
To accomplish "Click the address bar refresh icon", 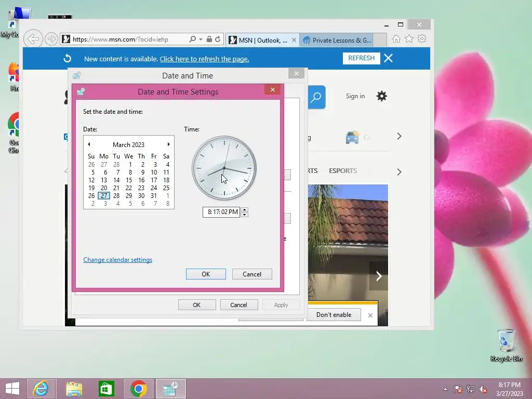I will (218, 39).
